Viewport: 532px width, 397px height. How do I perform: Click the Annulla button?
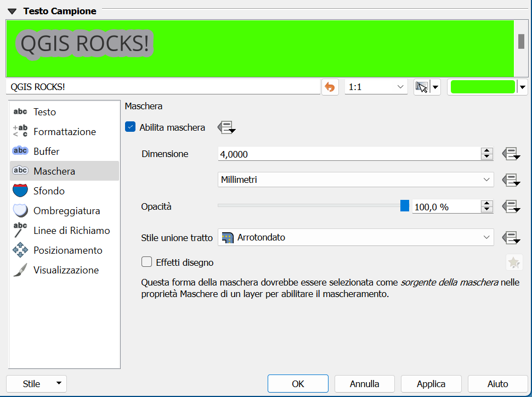pyautogui.click(x=364, y=384)
